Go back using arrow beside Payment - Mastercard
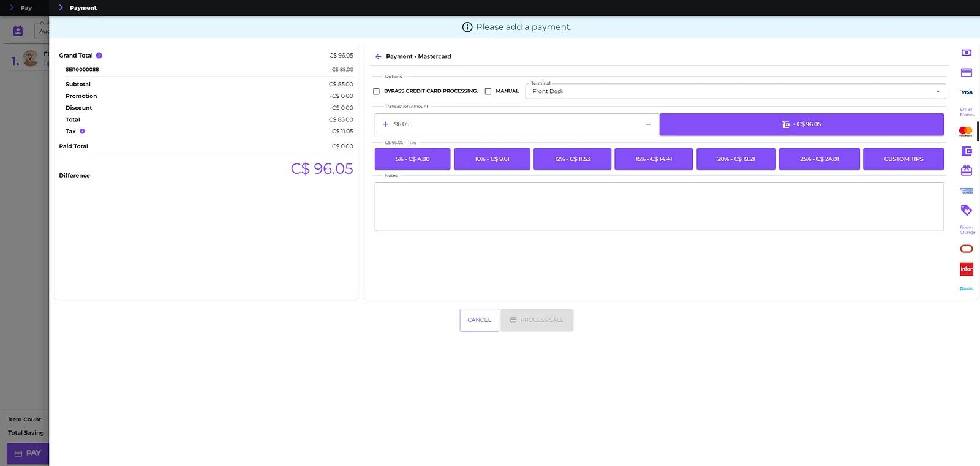The width and height of the screenshot is (980, 466). click(x=379, y=56)
